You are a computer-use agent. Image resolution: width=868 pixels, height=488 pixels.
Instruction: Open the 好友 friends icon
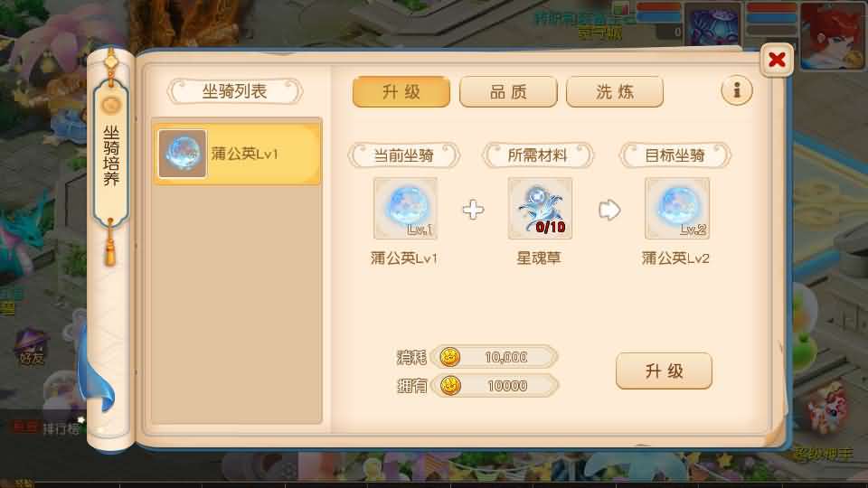[31, 346]
